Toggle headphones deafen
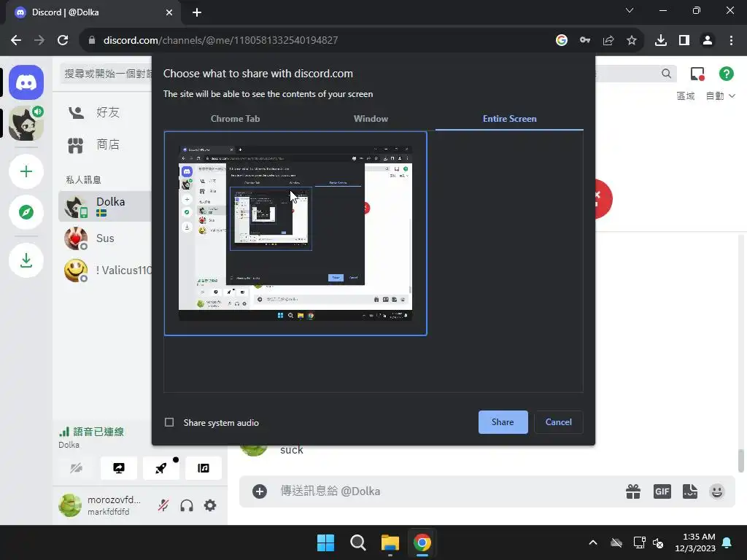The height and width of the screenshot is (560, 747). (187, 505)
